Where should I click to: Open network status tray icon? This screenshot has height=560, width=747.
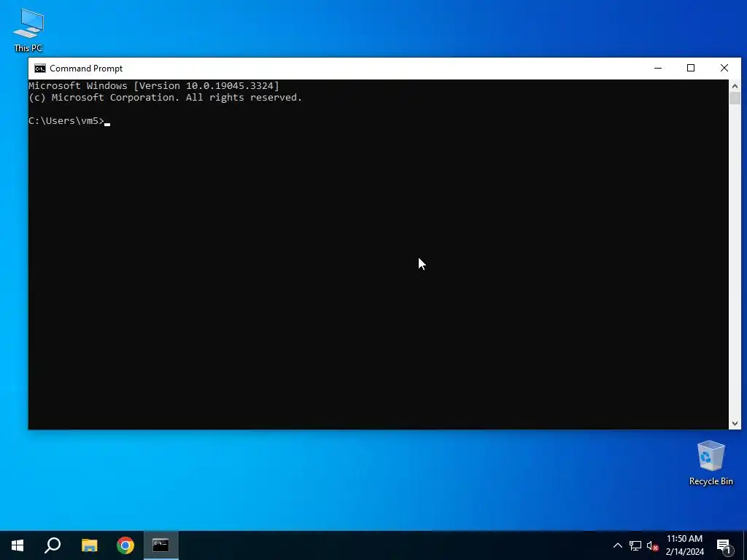(x=635, y=545)
